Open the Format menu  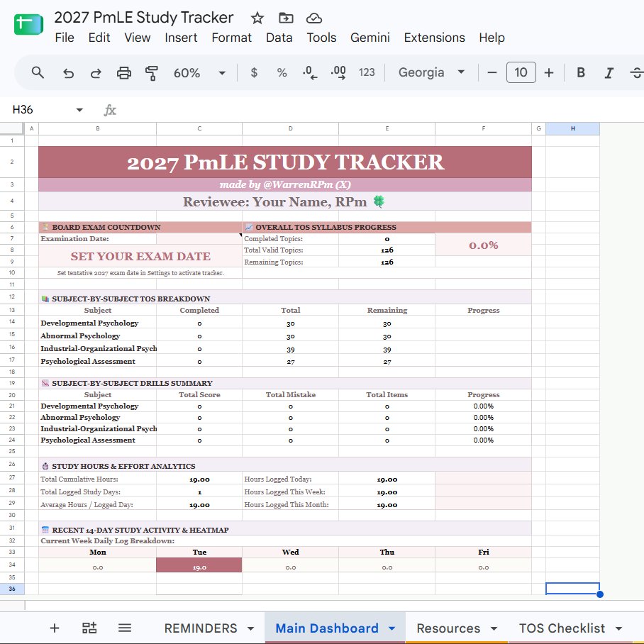(231, 38)
